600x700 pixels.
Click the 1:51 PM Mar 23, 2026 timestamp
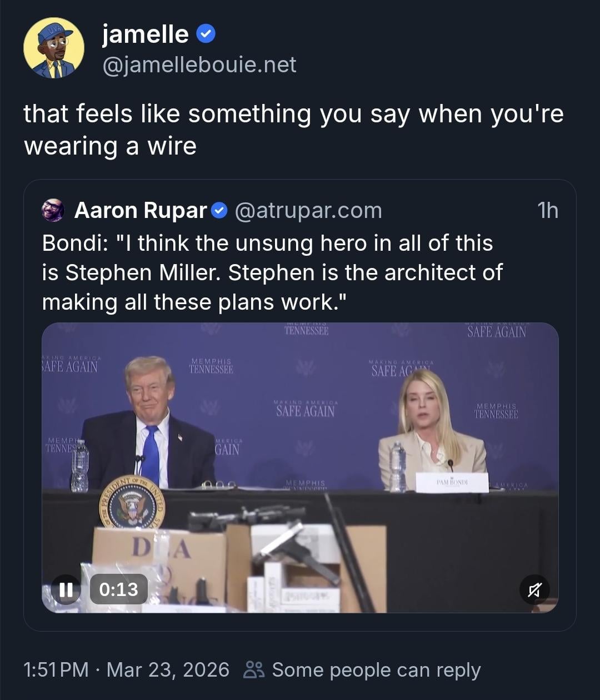click(126, 669)
